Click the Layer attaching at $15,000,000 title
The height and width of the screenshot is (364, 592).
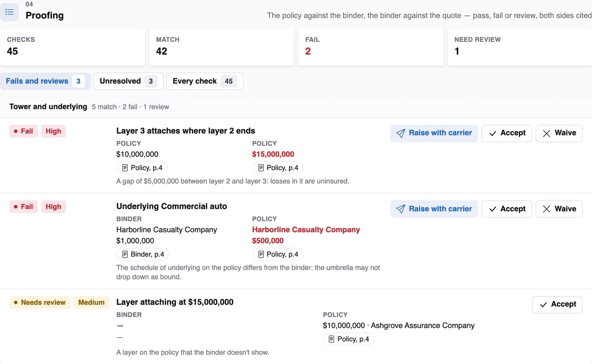click(175, 302)
